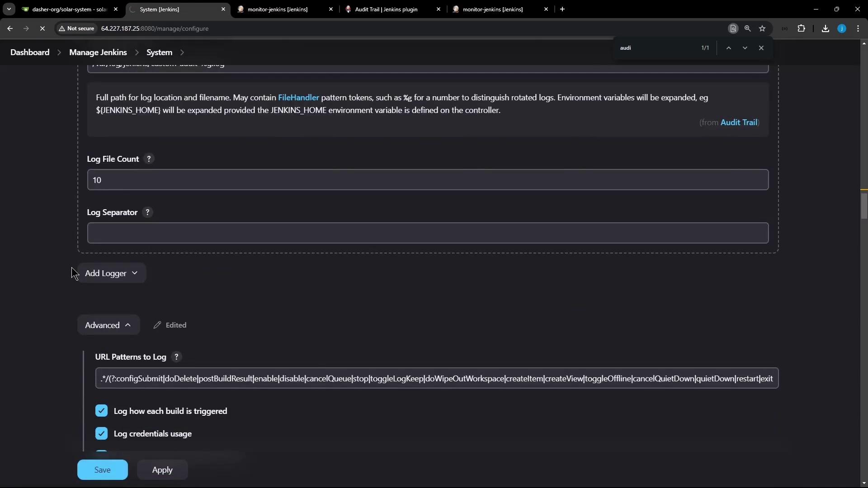The width and height of the screenshot is (868, 488).
Task: Stop page loading with the X icon
Action: (x=42, y=28)
